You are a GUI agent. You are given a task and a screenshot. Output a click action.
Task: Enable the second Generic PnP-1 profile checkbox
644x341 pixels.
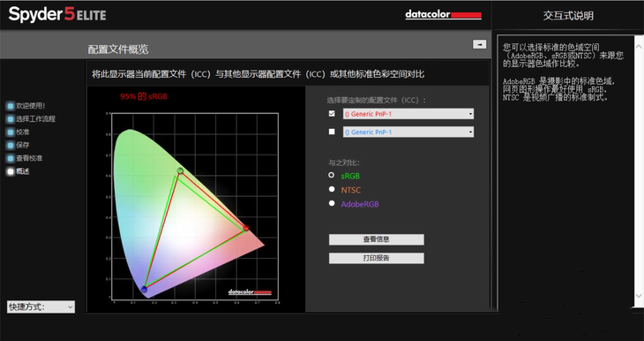click(x=332, y=132)
